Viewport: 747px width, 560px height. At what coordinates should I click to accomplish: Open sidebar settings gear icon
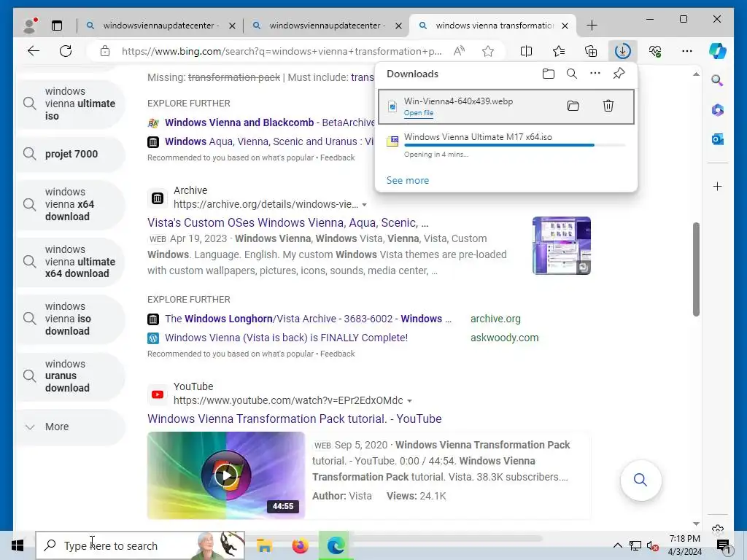pos(718,529)
